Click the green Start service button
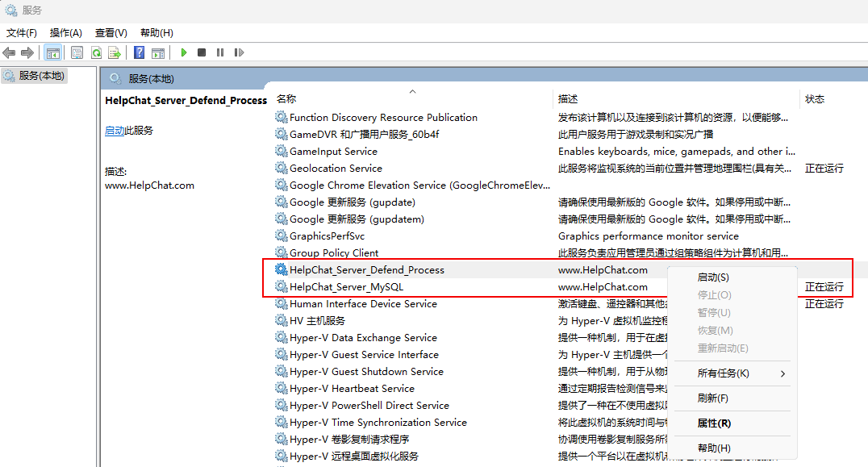Viewport: 868px width, 467px height. tap(184, 52)
